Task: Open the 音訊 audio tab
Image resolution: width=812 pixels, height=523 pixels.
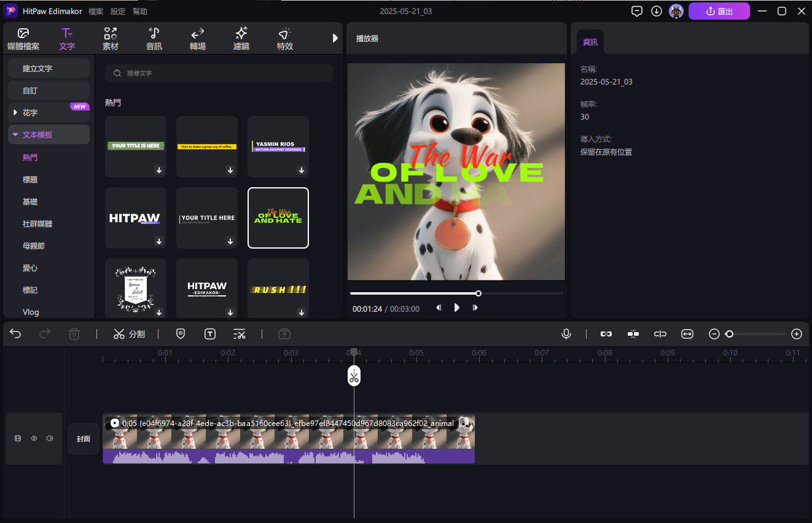Action: tap(154, 39)
